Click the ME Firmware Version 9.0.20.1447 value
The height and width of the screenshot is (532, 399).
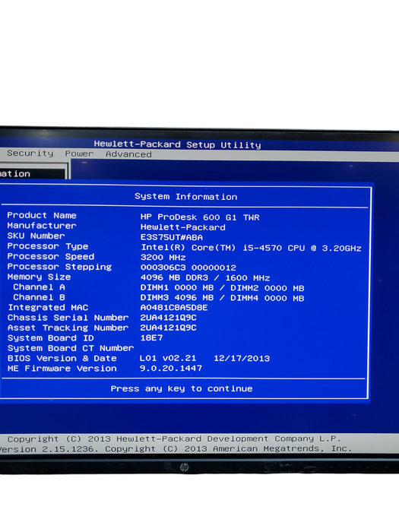[171, 369]
